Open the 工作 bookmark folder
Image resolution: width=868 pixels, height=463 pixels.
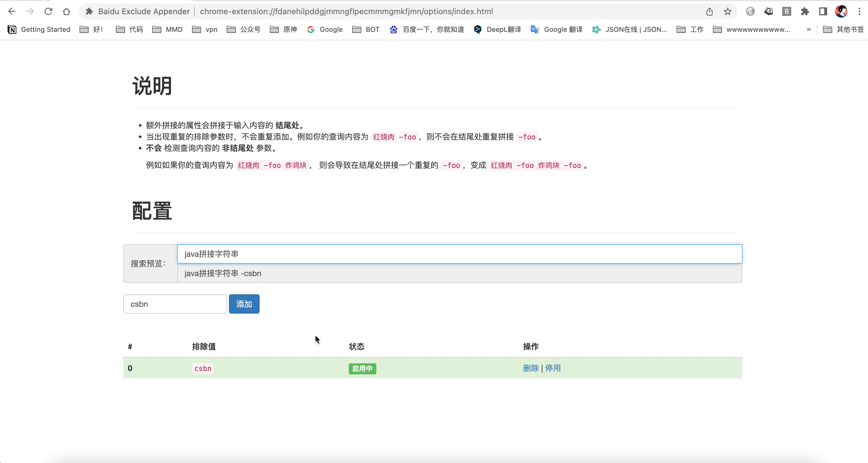(x=690, y=29)
